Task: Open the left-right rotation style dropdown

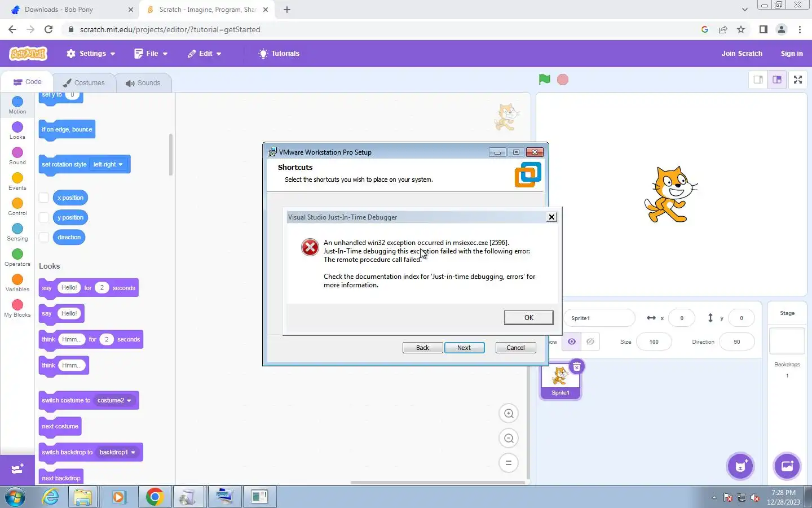Action: pyautogui.click(x=108, y=164)
